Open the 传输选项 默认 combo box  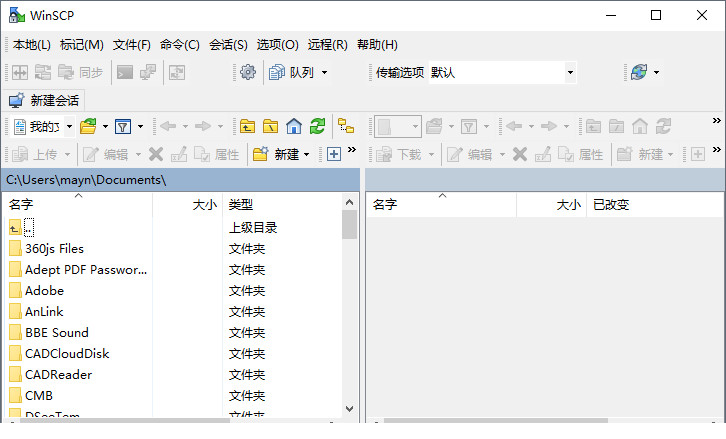(502, 72)
